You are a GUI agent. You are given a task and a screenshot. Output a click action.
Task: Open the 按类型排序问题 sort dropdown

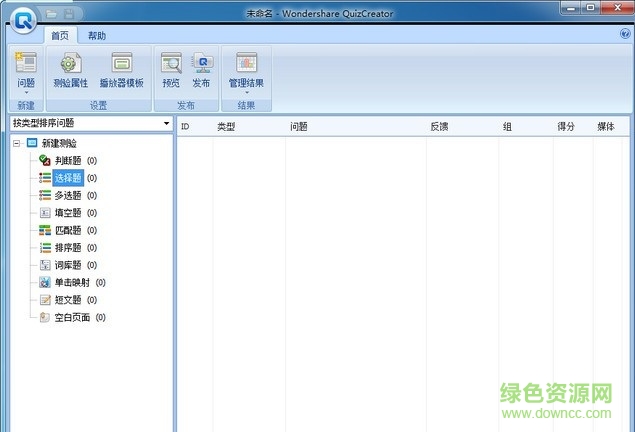[91, 123]
